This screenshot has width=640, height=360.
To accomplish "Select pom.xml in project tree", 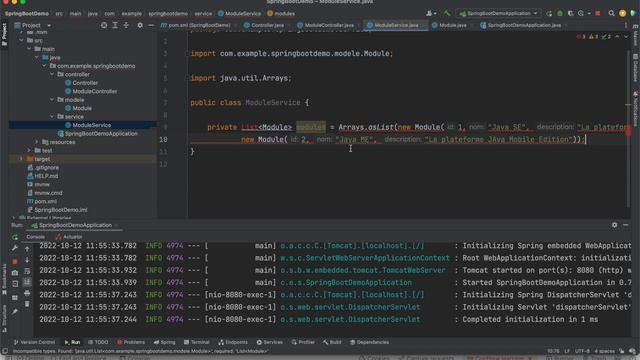I will coord(42,201).
